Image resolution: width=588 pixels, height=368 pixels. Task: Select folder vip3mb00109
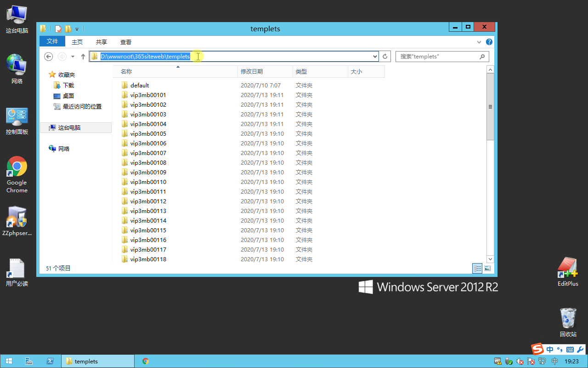point(148,172)
